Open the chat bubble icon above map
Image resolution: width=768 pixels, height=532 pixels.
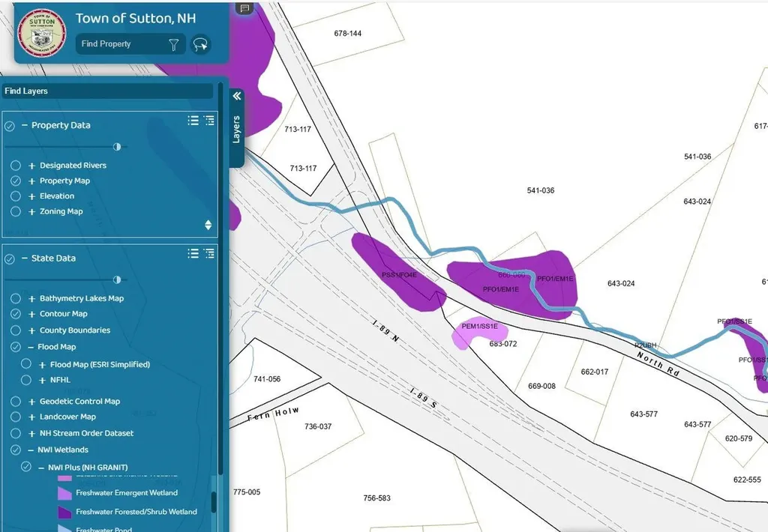coord(244,8)
